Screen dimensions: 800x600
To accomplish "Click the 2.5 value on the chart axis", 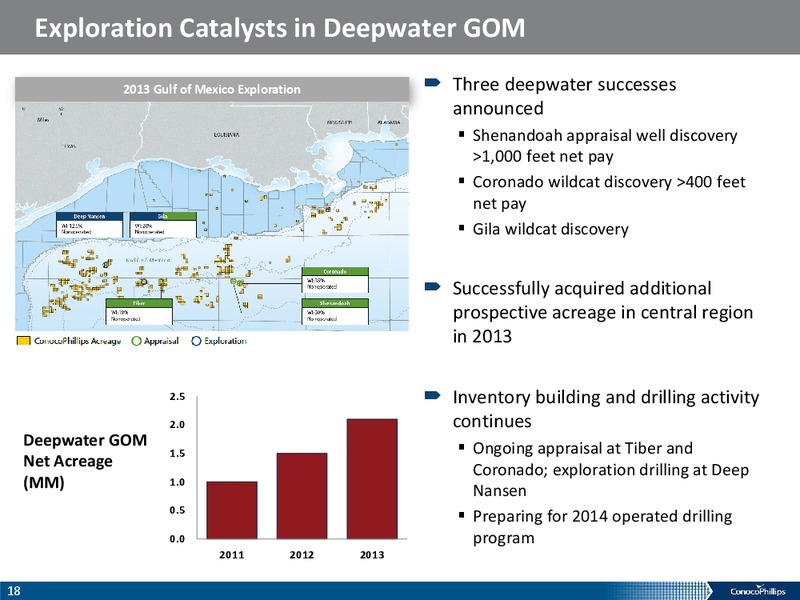I will [x=177, y=397].
